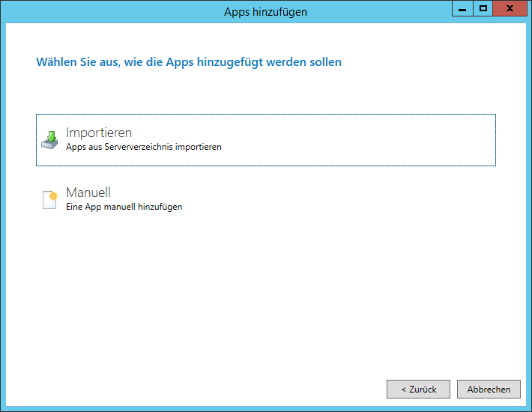The image size is (532, 412).
Task: Close the Apps hinzufügen window
Action: (510, 9)
